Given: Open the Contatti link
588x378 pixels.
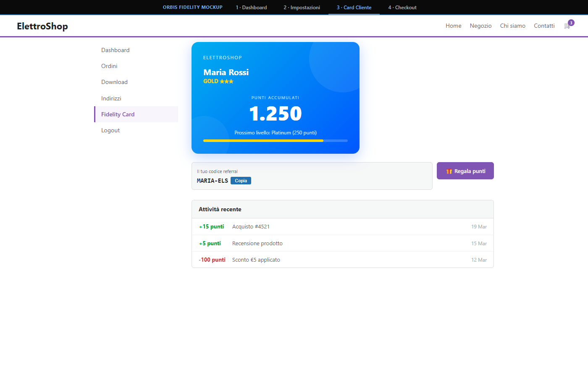Looking at the screenshot, I should click(544, 26).
